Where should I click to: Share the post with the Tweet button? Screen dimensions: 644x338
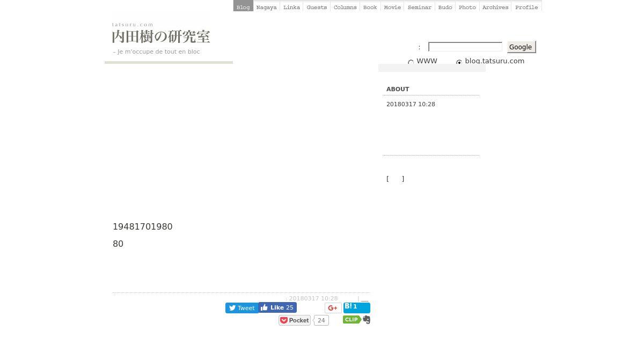[241, 308]
